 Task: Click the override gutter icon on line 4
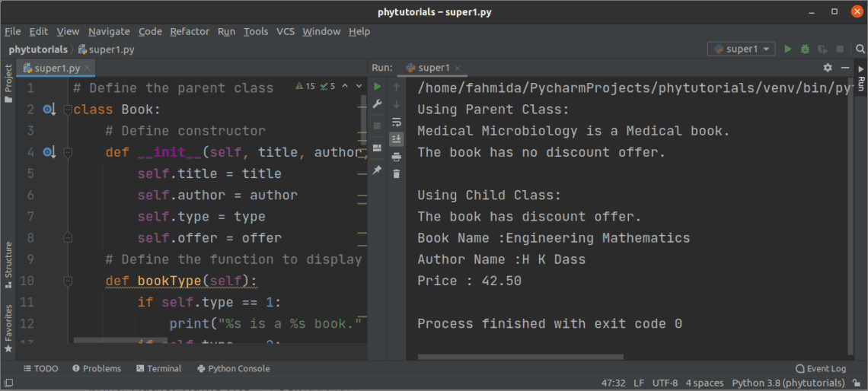49,153
